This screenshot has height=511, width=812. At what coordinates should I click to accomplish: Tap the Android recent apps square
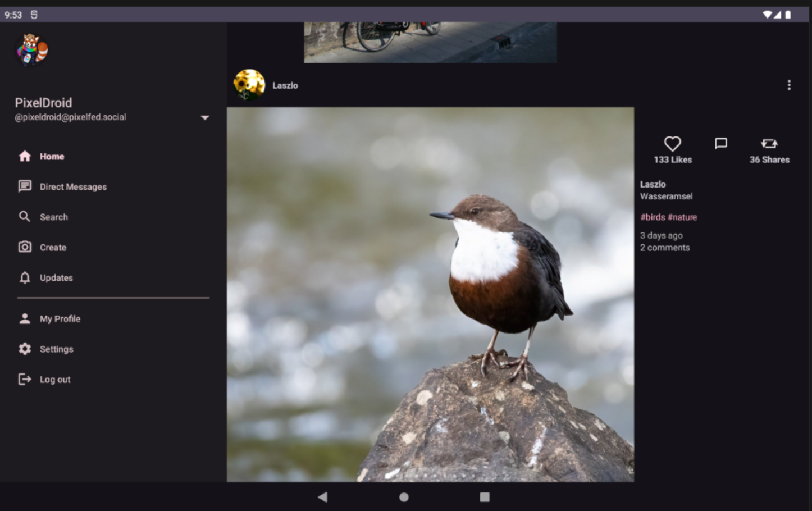[485, 497]
